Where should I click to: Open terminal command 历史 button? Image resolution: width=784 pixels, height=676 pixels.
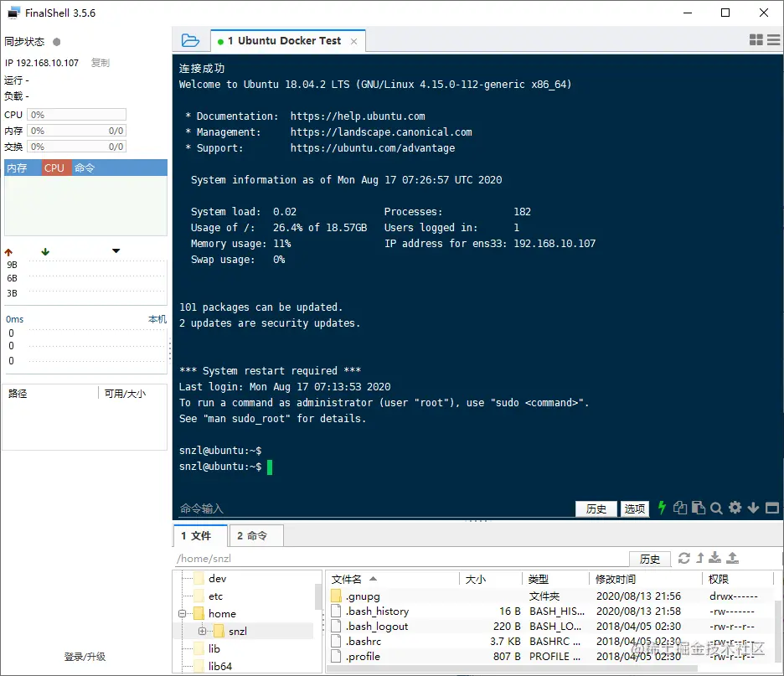point(596,508)
